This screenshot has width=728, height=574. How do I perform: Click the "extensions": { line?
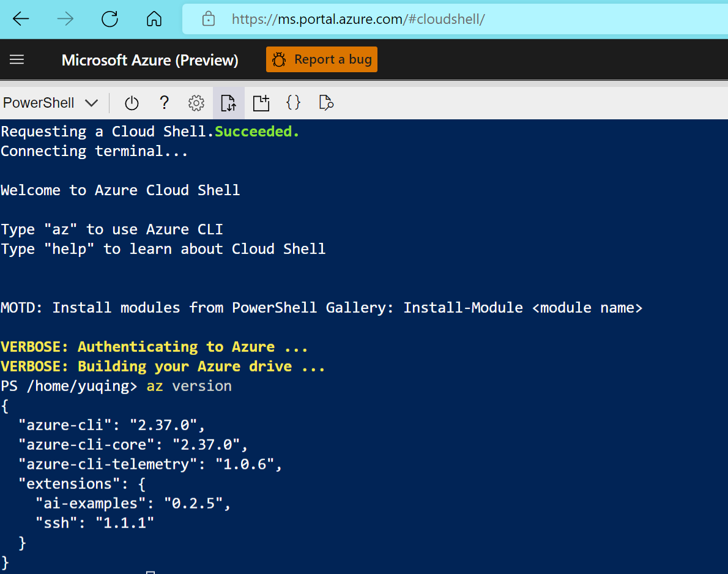coord(82,483)
